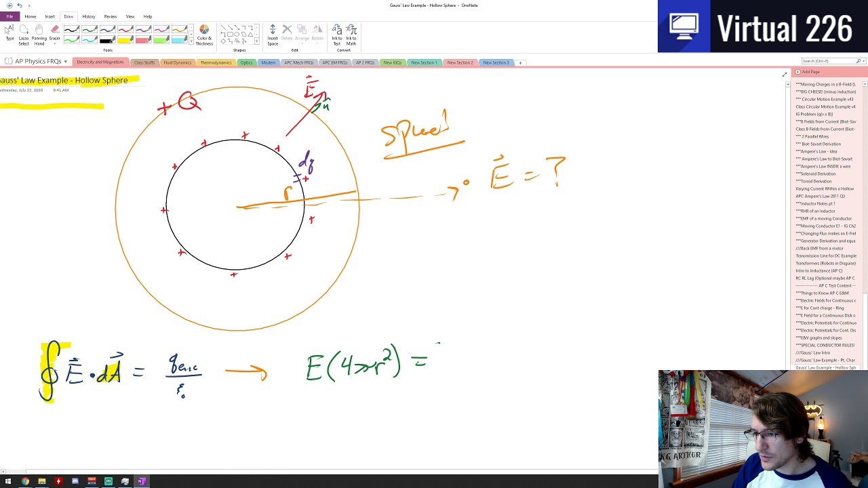
Task: Open the Optics section tab
Action: point(246,62)
